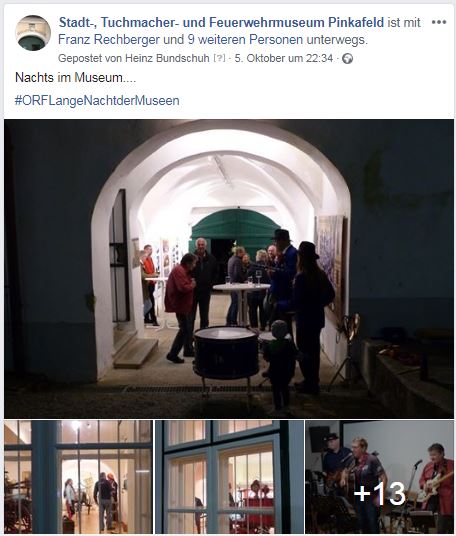This screenshot has height=536, width=456.
Task: Click the question mark help icon
Action: pos(219,58)
